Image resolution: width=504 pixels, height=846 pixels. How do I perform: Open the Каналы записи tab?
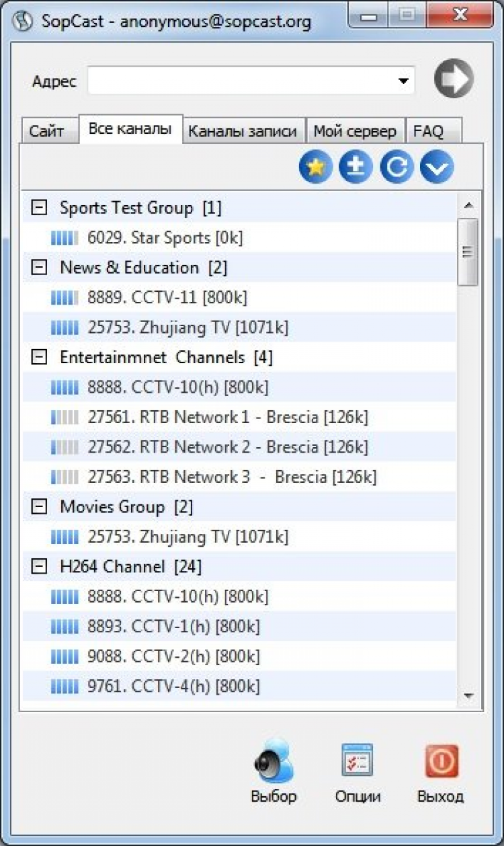[x=243, y=131]
